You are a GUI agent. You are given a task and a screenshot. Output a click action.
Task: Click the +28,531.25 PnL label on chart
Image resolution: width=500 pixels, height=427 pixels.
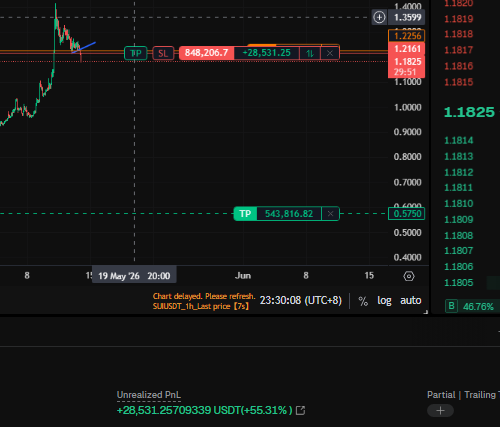pyautogui.click(x=266, y=53)
